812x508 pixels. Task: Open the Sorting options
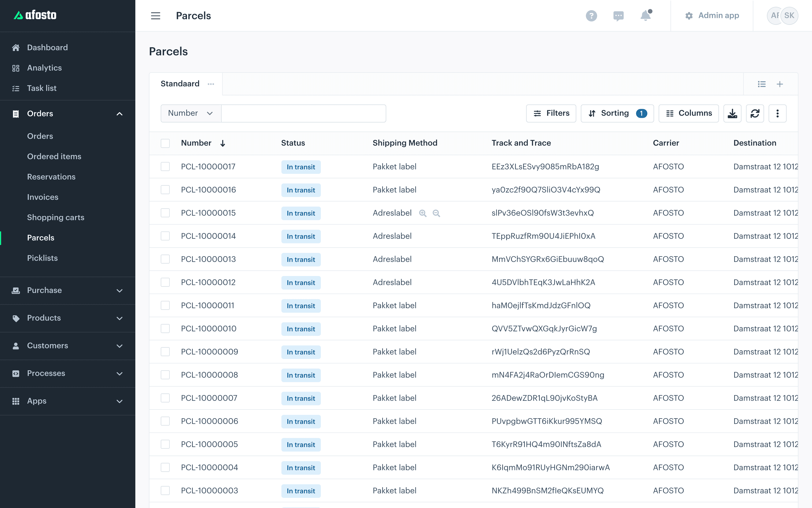point(617,114)
